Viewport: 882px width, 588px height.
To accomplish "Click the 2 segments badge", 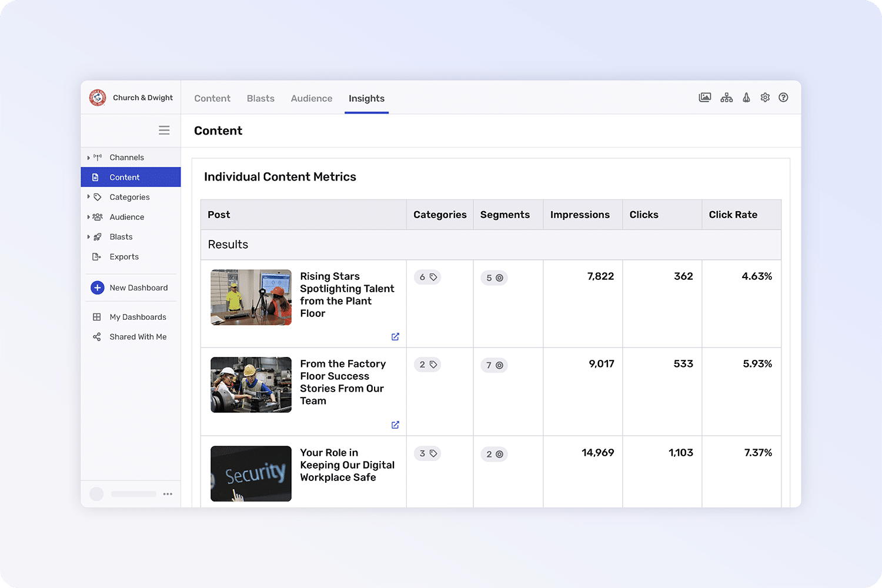I will pos(494,455).
